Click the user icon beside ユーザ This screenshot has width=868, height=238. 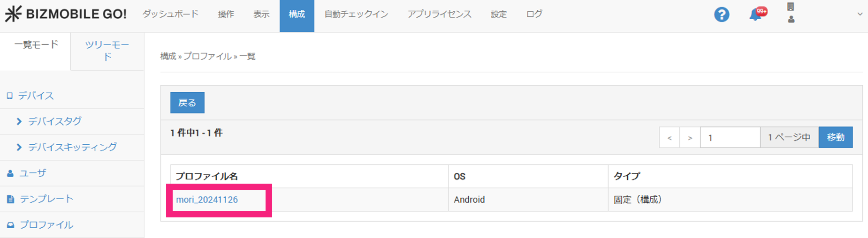pyautogui.click(x=10, y=173)
